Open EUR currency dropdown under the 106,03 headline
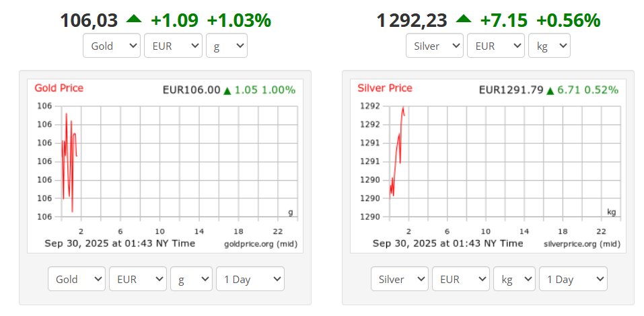 (x=173, y=46)
